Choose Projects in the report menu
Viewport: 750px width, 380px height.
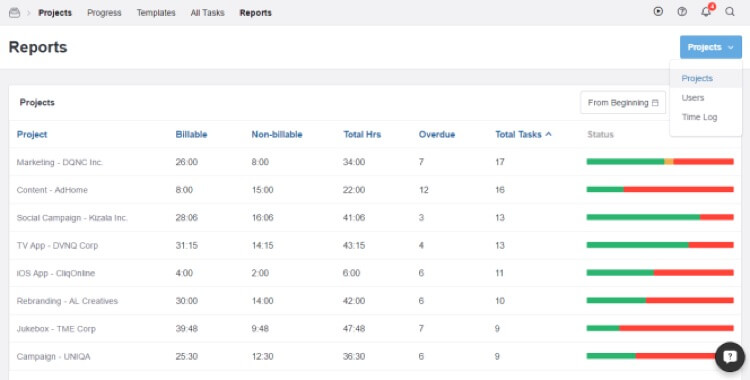[x=706, y=78]
